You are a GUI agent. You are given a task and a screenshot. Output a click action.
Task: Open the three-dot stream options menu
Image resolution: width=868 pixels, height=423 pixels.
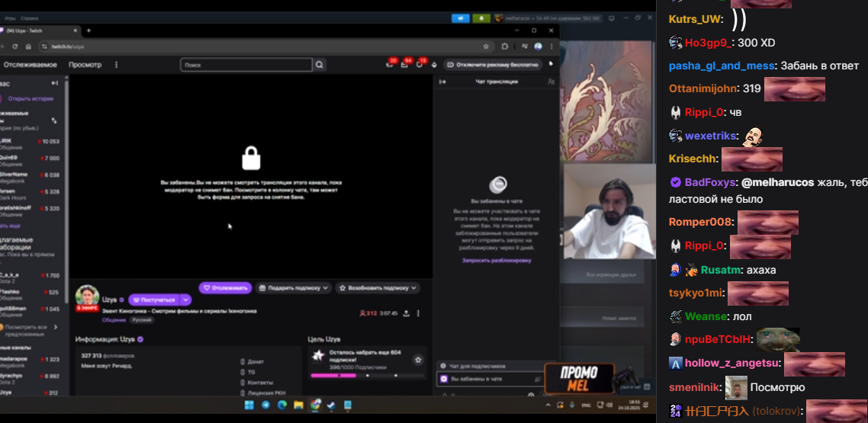418,313
